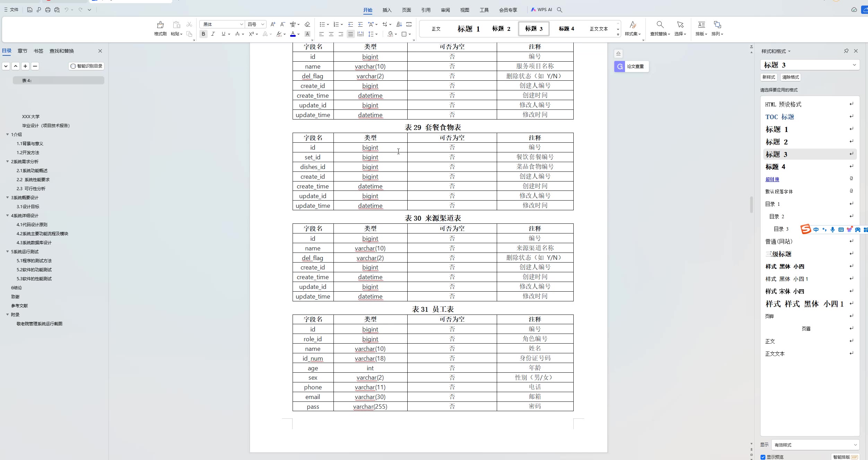Click the Align left icon
This screenshot has width=868, height=460.
click(x=321, y=34)
